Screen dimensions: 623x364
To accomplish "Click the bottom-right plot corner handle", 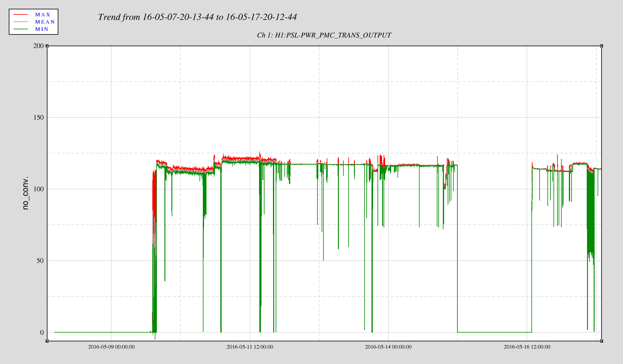I will tap(602, 341).
